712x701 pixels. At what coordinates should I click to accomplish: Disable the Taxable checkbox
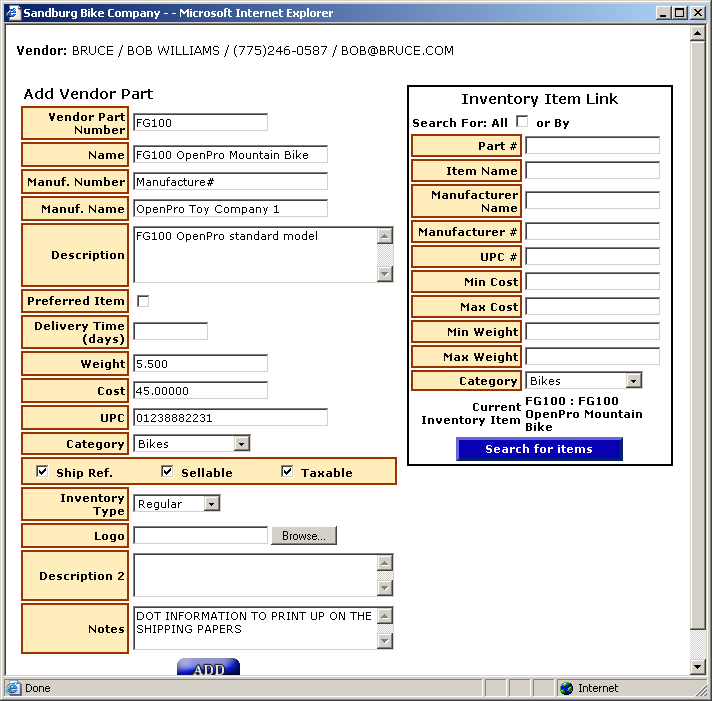287,472
